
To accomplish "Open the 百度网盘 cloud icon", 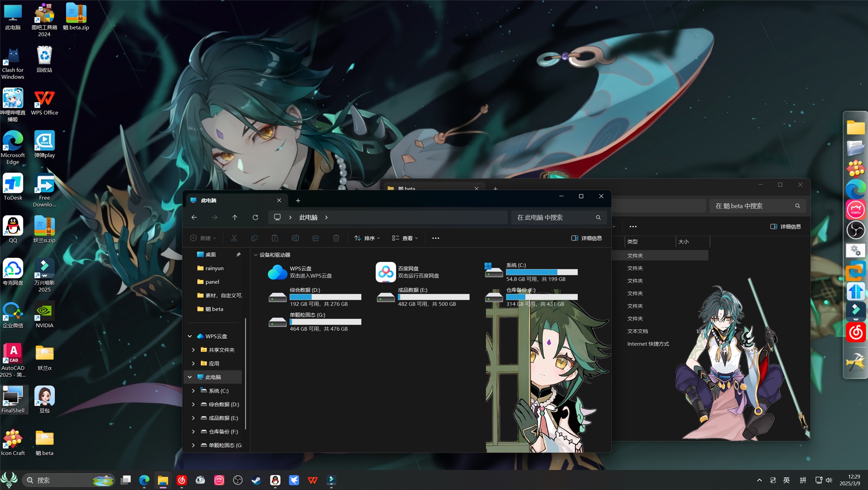I will [385, 272].
